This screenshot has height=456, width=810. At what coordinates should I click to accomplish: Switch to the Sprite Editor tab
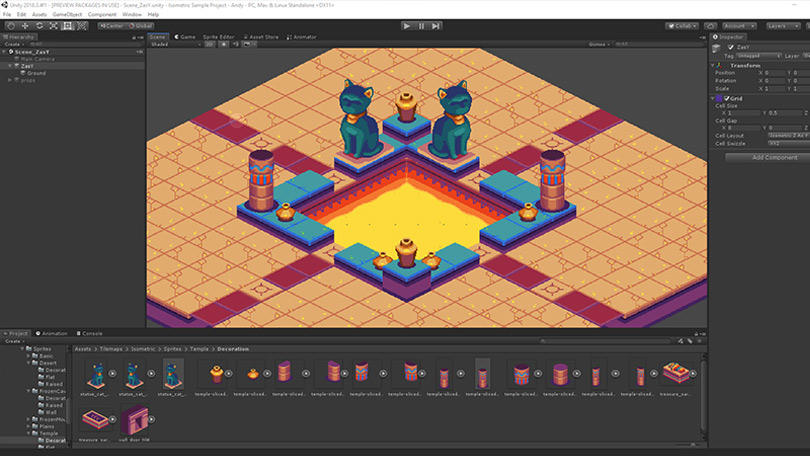click(x=219, y=37)
